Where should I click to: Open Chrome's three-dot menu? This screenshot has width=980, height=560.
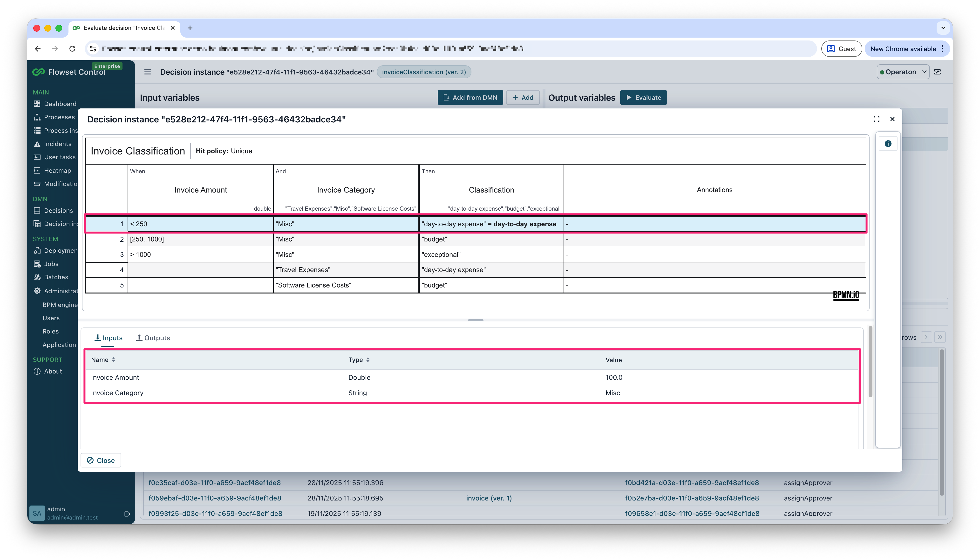942,49
